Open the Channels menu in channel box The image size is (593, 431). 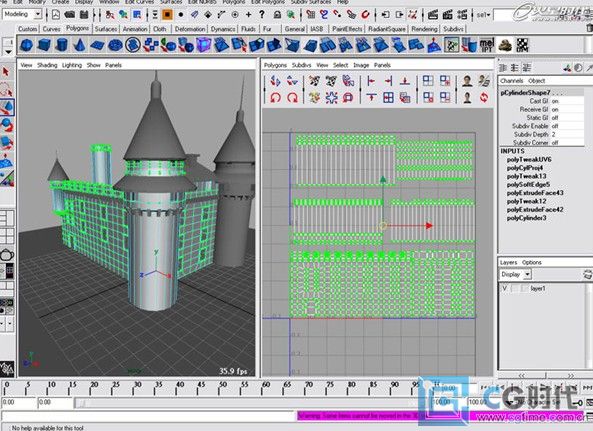tap(511, 81)
